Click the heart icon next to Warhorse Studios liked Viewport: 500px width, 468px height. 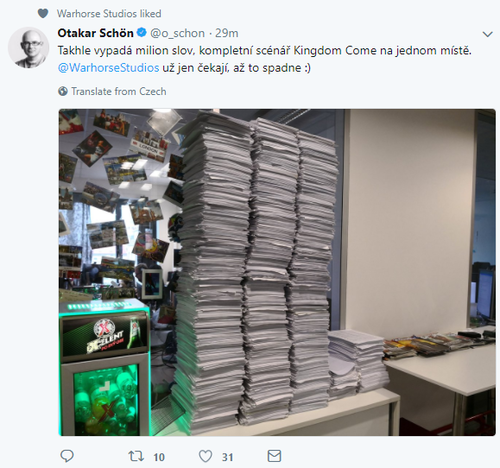43,13
